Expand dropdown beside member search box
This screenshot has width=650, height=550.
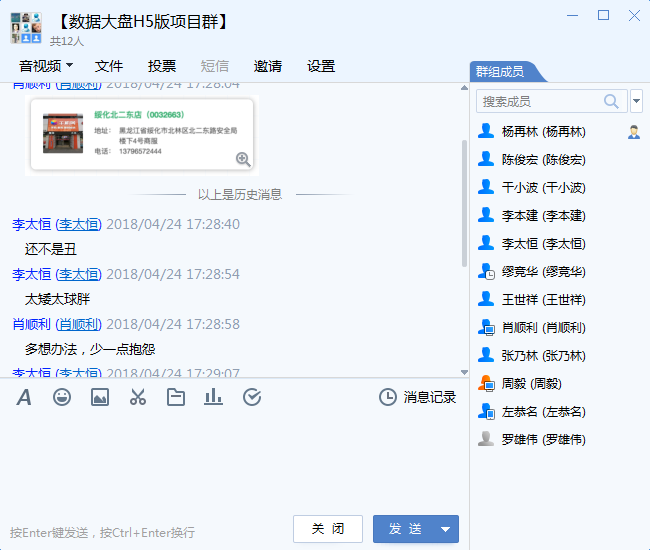pyautogui.click(x=637, y=101)
